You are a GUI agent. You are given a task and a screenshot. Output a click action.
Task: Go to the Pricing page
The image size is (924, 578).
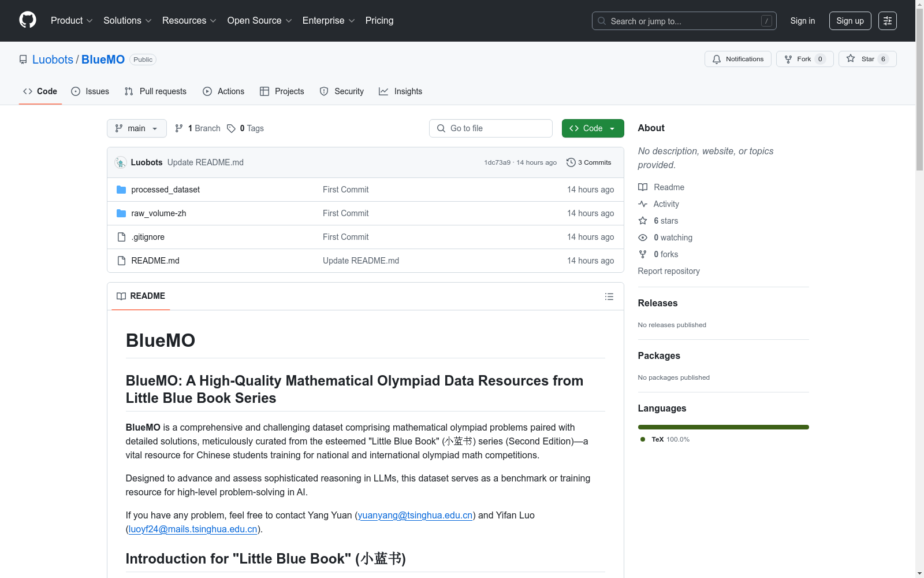(x=379, y=21)
